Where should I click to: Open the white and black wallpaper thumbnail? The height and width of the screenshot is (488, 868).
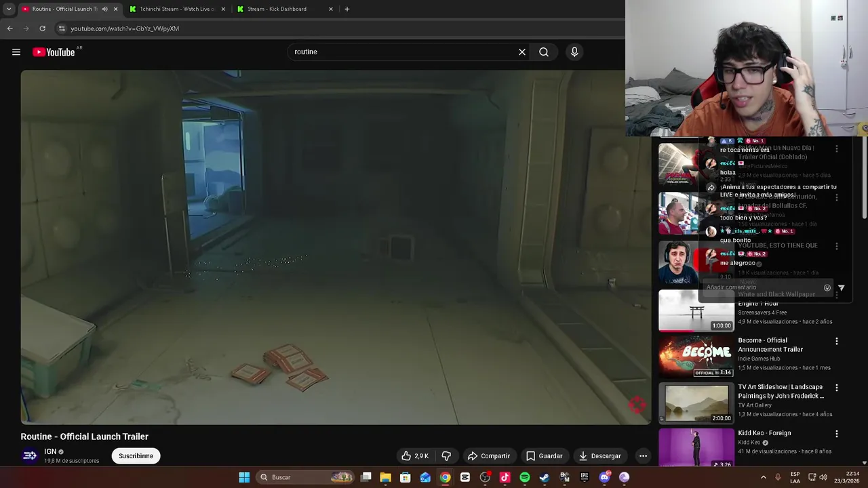(696, 310)
